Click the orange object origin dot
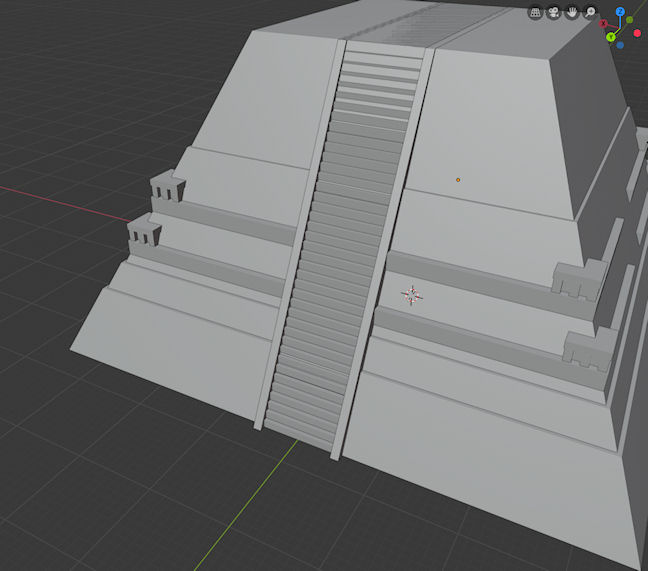Screen dimensions: 648x571 [x=458, y=180]
